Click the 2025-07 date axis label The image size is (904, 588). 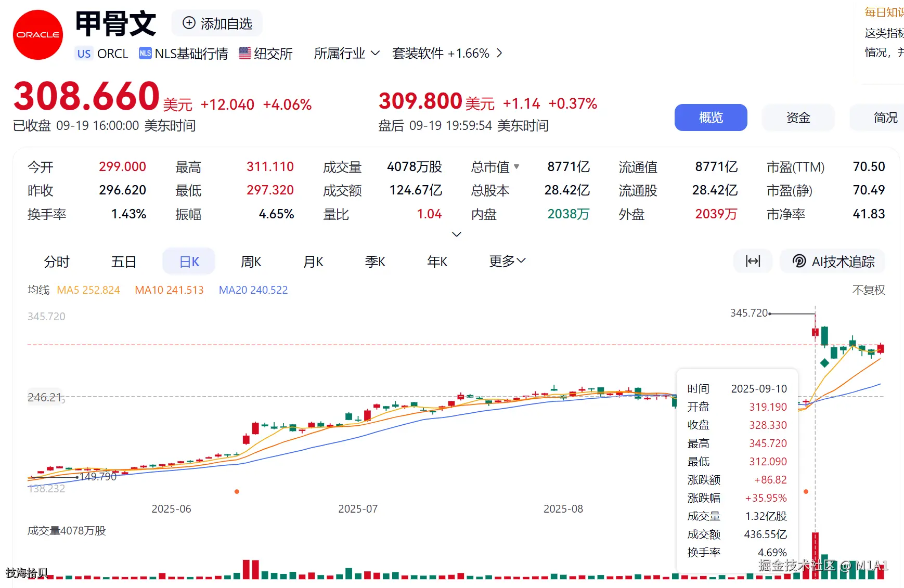[358, 509]
